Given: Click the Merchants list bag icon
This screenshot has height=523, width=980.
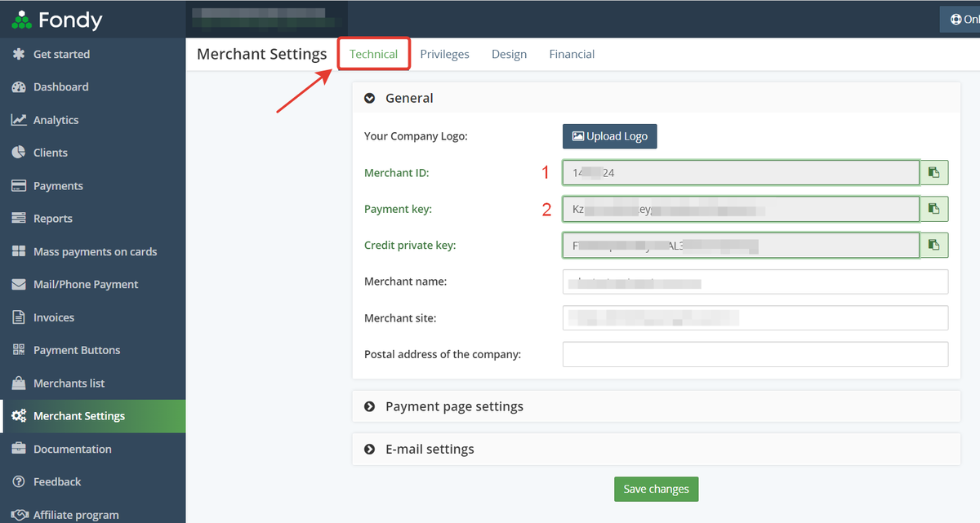Looking at the screenshot, I should 18,383.
